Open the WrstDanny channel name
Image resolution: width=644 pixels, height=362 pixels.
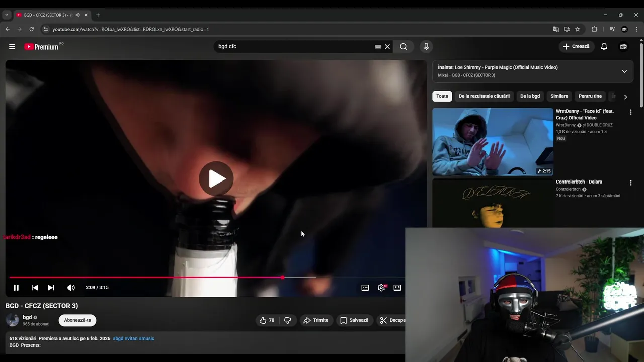click(x=566, y=125)
